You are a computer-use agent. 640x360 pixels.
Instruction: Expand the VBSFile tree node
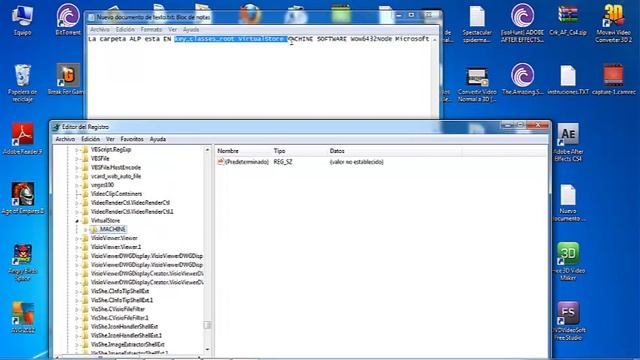coord(77,159)
